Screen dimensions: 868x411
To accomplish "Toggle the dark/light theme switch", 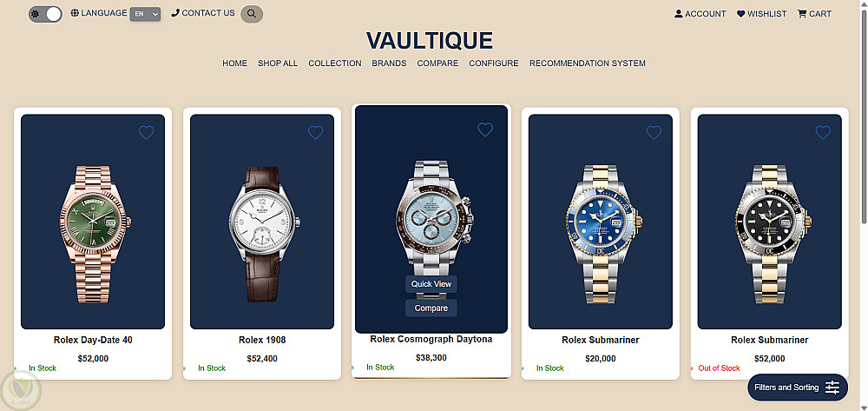I will [x=45, y=15].
